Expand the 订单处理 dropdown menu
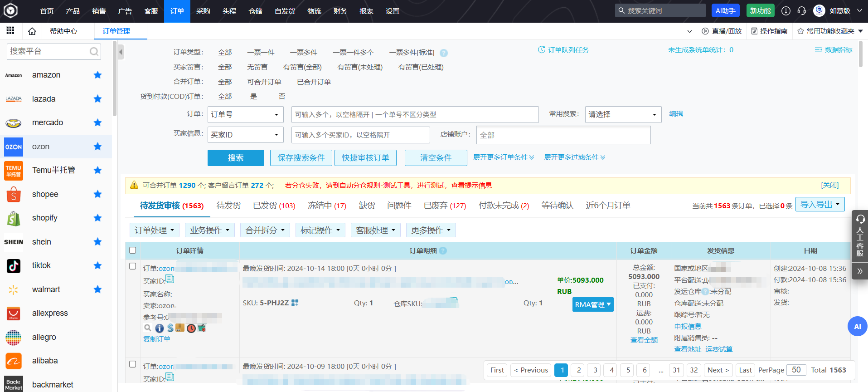Image resolution: width=868 pixels, height=392 pixels. point(154,230)
